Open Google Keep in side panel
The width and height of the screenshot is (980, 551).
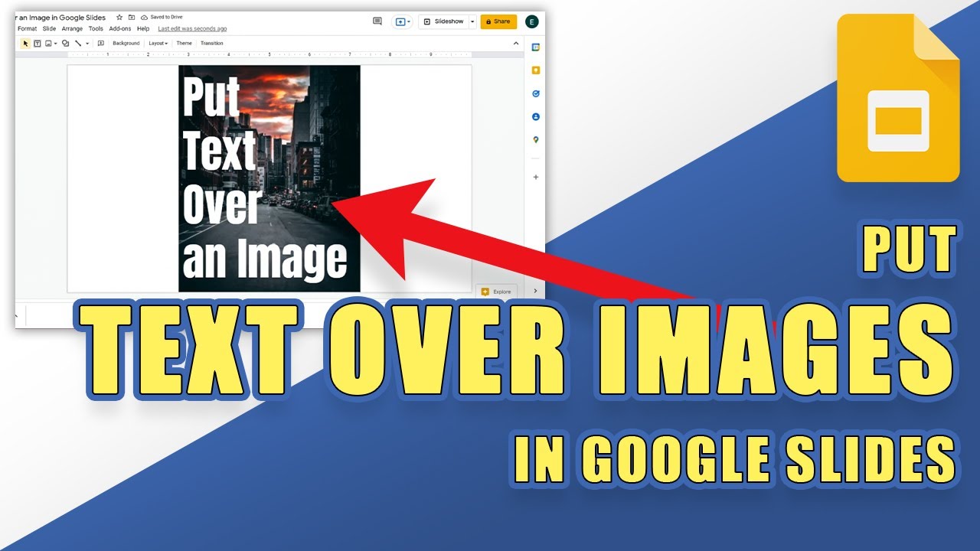pyautogui.click(x=536, y=70)
